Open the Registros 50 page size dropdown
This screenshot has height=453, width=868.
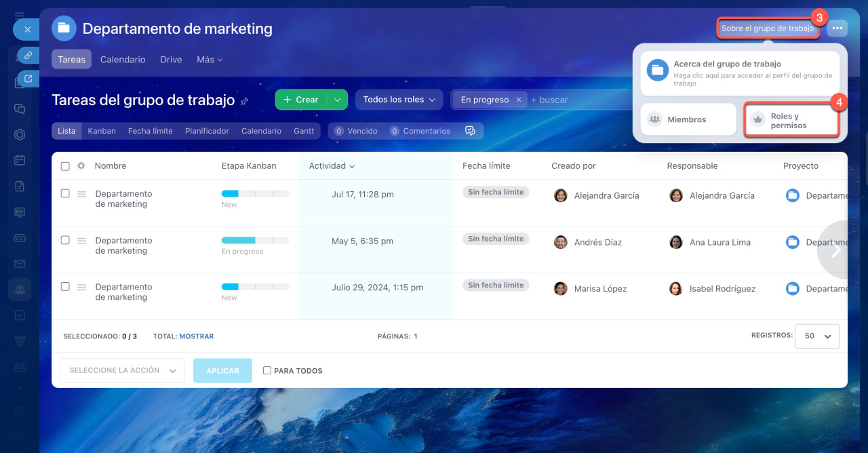point(817,336)
